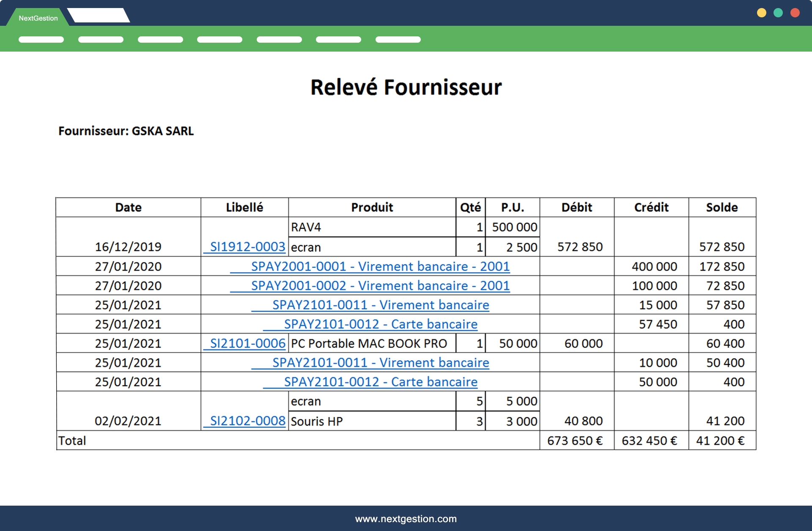Click the last white navigation bar item
Screen dimensions: 812x531
coord(398,39)
